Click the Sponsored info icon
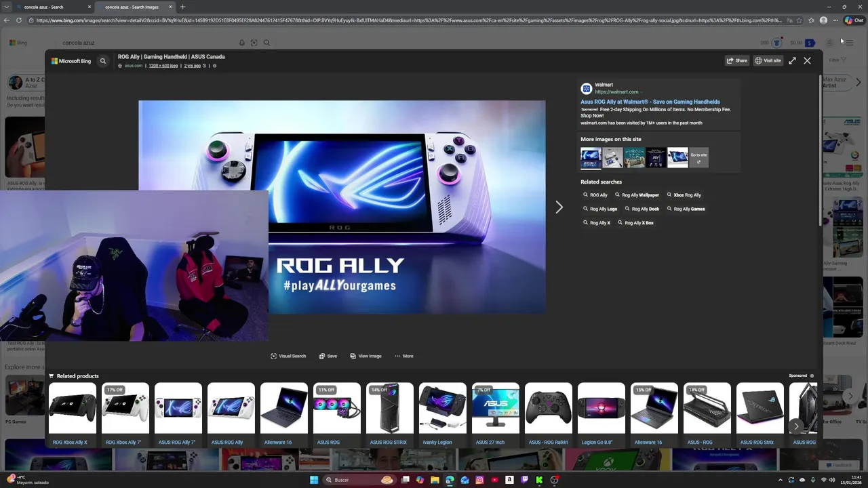This screenshot has height=488, width=868. 812,375
